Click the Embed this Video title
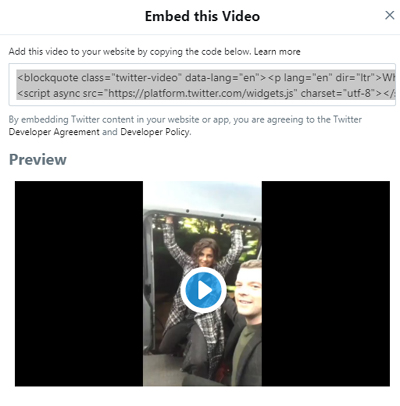Screen dimensions: 400x406 click(x=202, y=16)
